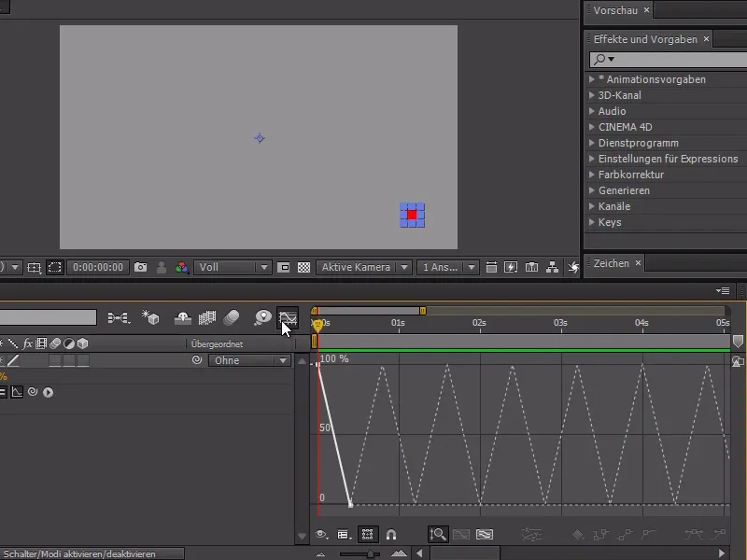Click the Schalter/Modi aktivieren/deaktivieren button
Image resolution: width=747 pixels, height=560 pixels.
click(92, 553)
